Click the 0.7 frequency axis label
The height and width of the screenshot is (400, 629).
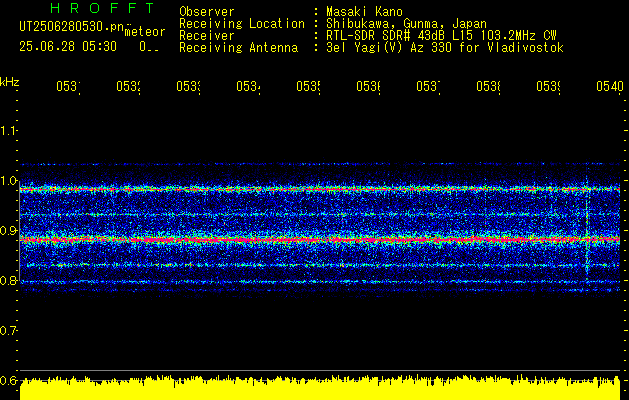pos(8,331)
